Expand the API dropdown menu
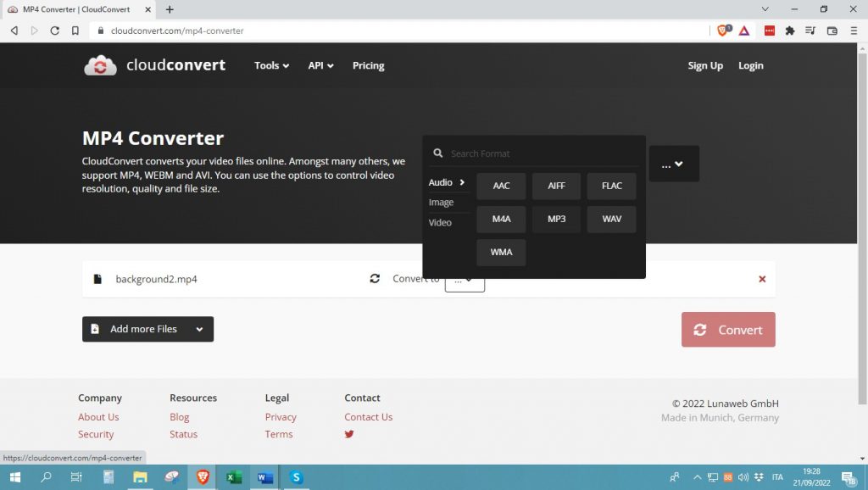 (320, 65)
